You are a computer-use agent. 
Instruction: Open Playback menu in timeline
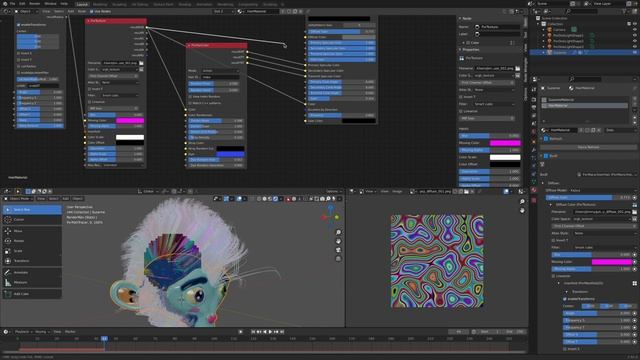(x=24, y=332)
